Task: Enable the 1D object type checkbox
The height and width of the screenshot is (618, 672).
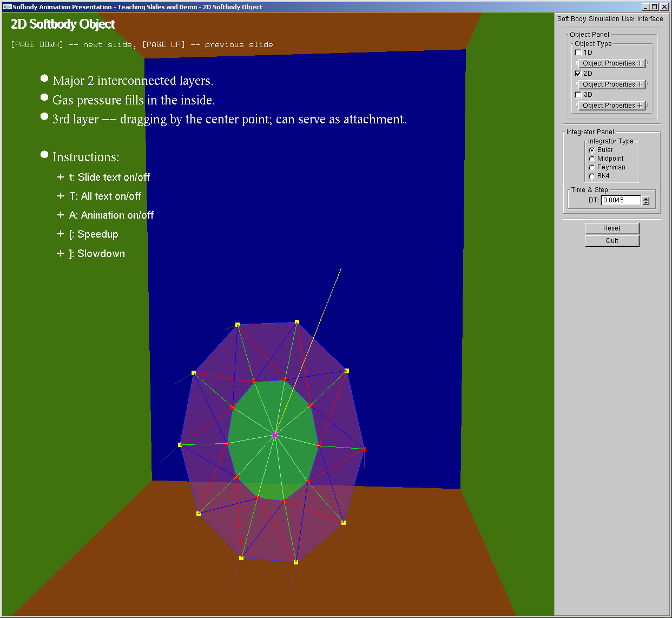Action: point(578,52)
